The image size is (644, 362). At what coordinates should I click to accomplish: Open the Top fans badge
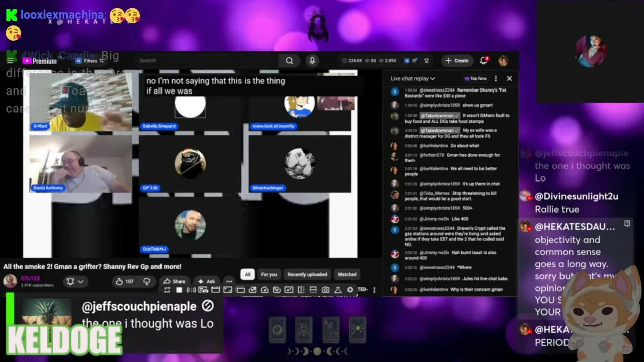475,78
